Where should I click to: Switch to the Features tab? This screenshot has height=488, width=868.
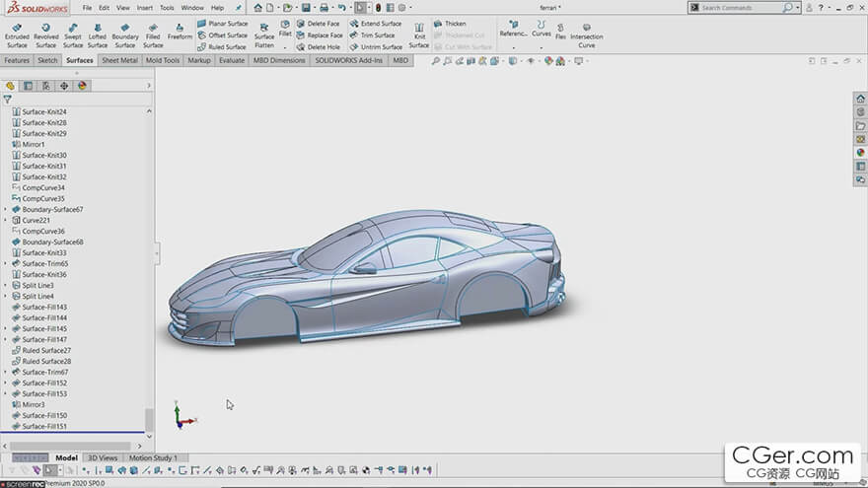pyautogui.click(x=17, y=60)
